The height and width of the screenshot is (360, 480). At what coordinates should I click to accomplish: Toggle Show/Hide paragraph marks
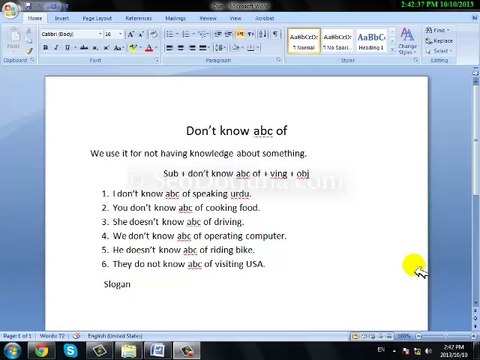tap(275, 34)
